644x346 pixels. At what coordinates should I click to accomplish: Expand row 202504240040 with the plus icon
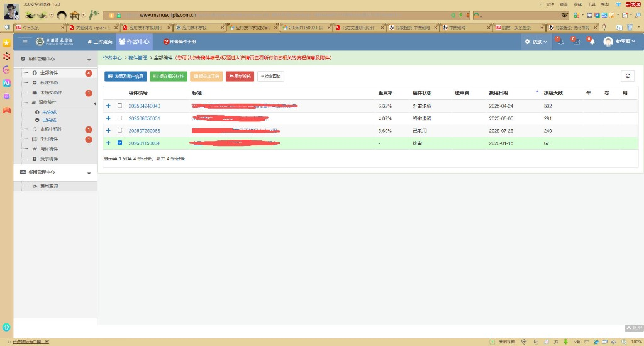108,106
